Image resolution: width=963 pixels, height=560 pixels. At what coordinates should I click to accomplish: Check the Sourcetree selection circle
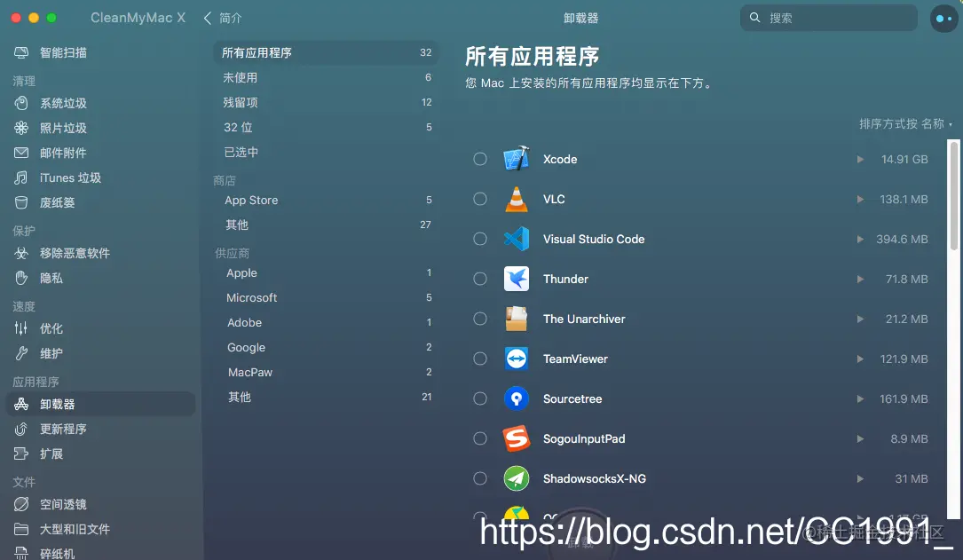(x=480, y=398)
